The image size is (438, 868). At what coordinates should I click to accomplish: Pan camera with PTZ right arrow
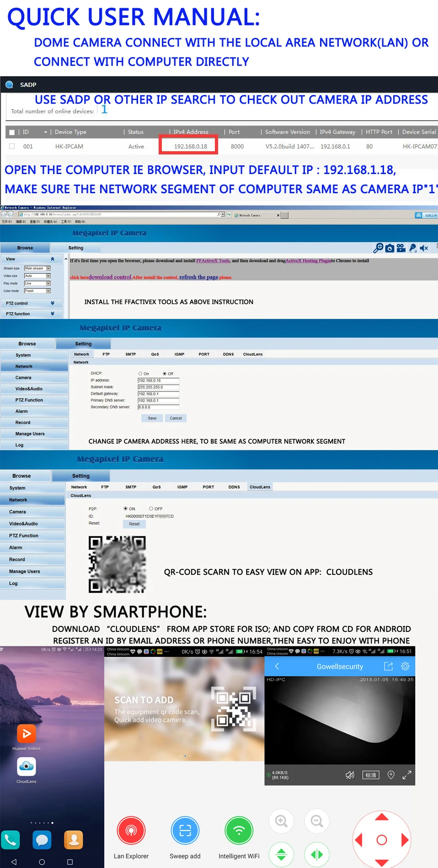click(x=405, y=840)
